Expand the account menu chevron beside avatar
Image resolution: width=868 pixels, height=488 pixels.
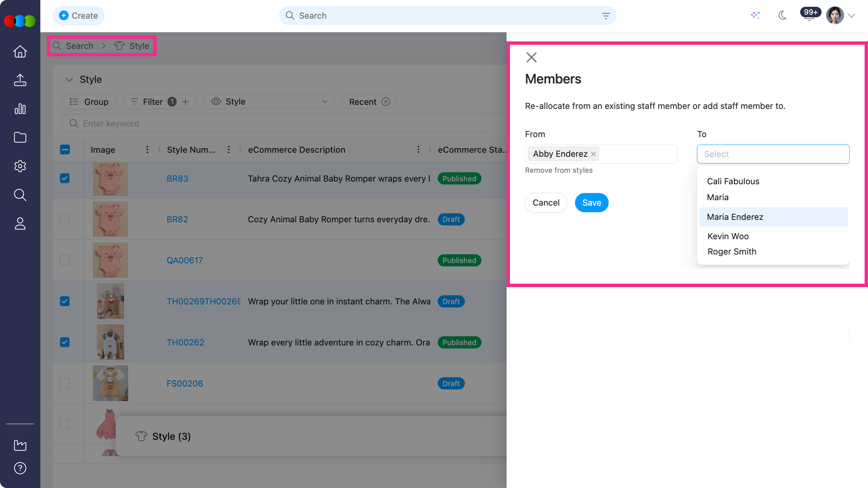pyautogui.click(x=851, y=16)
